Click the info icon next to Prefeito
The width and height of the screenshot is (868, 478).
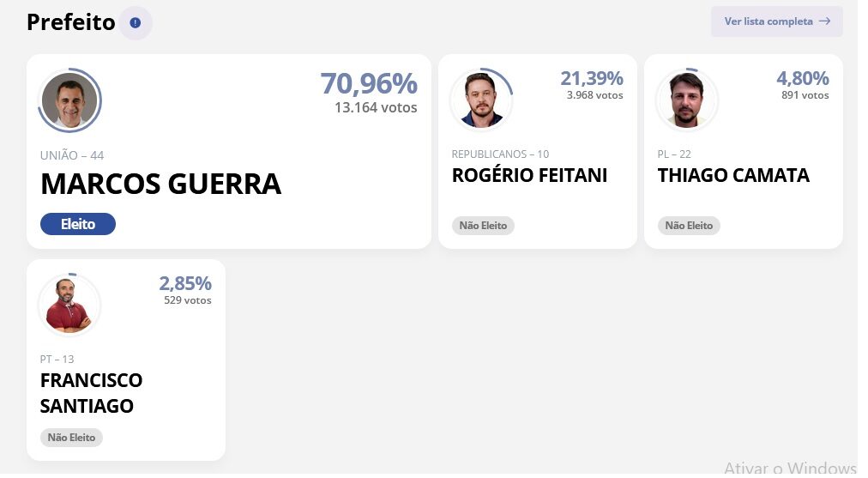click(x=135, y=22)
